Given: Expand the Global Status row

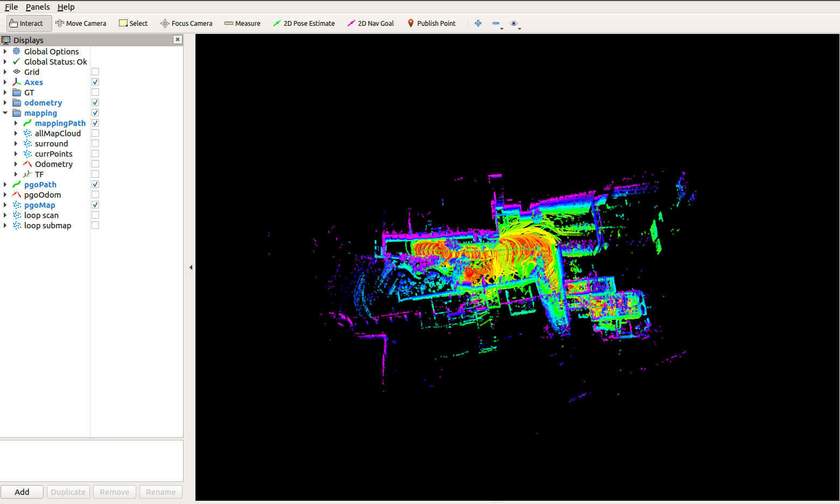Looking at the screenshot, I should (5, 61).
